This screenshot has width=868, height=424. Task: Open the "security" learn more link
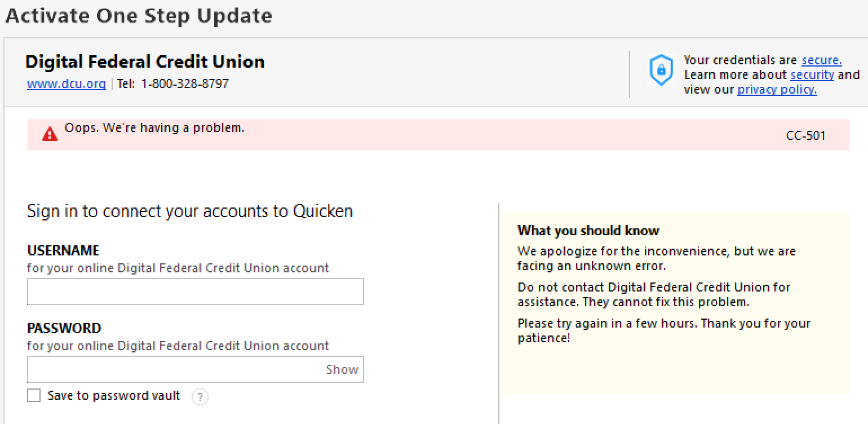(x=812, y=75)
